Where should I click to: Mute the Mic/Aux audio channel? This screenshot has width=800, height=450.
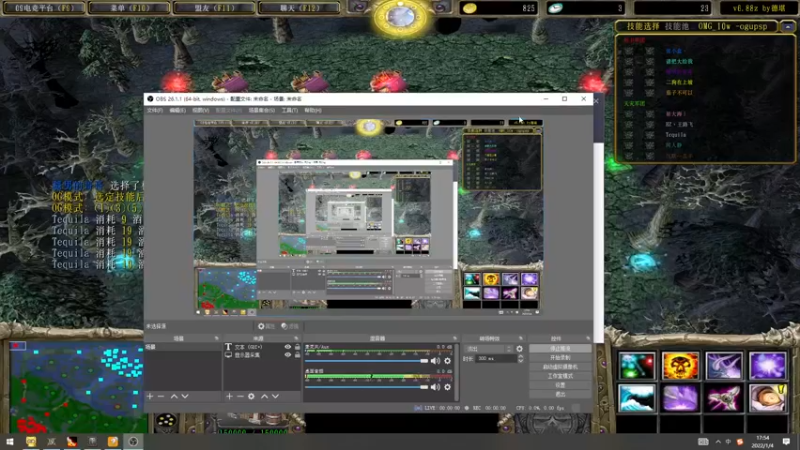tap(435, 361)
